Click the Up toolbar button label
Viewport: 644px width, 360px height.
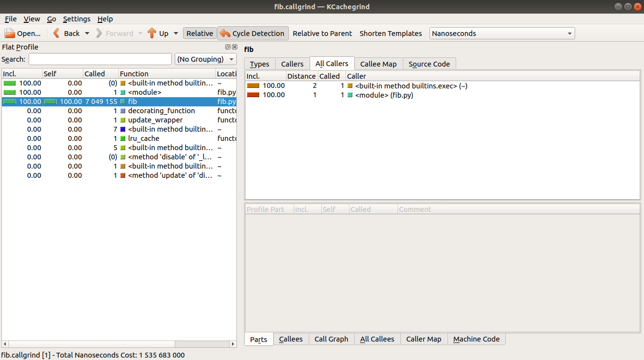point(164,34)
